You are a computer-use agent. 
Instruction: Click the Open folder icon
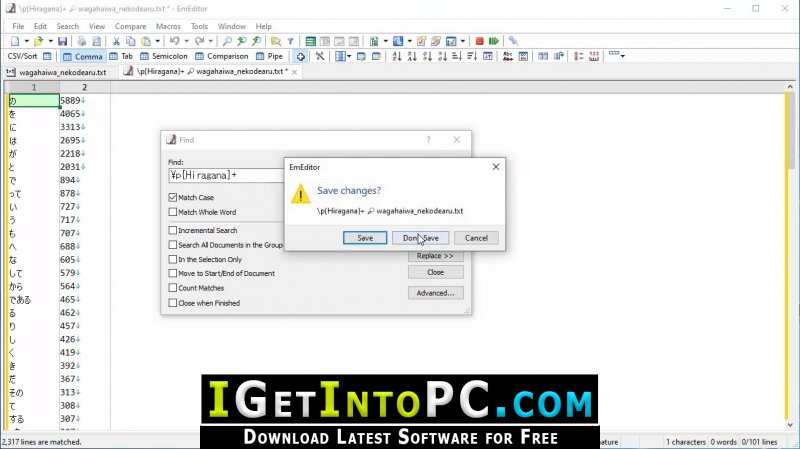coord(38,41)
